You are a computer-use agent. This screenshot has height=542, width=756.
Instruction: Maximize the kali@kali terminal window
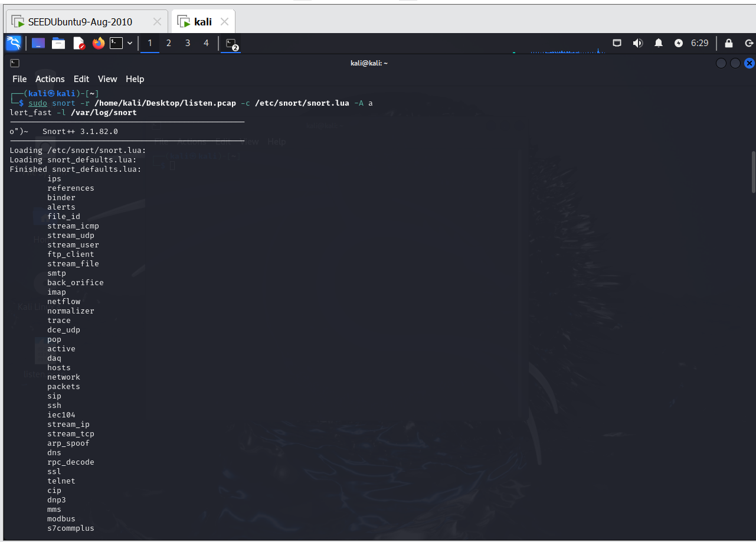735,63
